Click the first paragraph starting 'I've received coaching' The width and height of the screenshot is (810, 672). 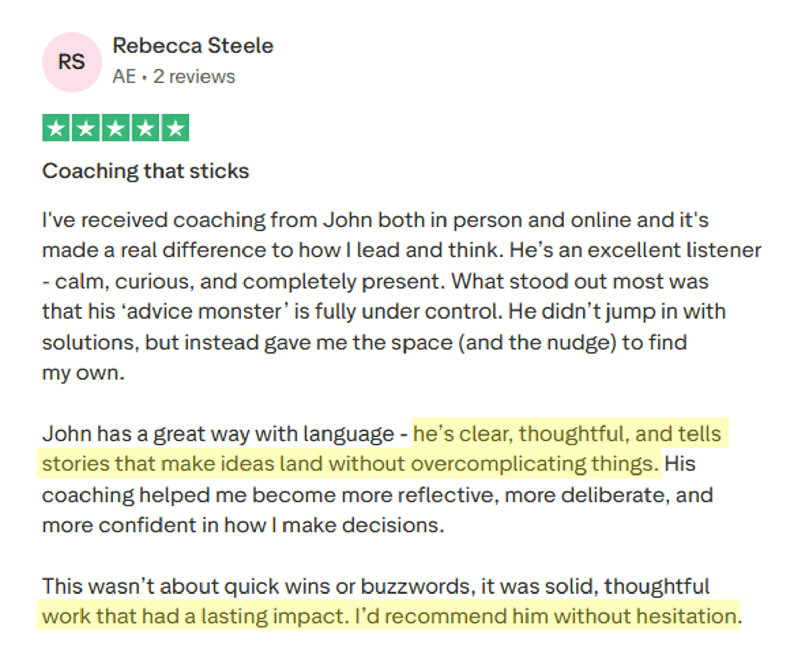(375, 220)
